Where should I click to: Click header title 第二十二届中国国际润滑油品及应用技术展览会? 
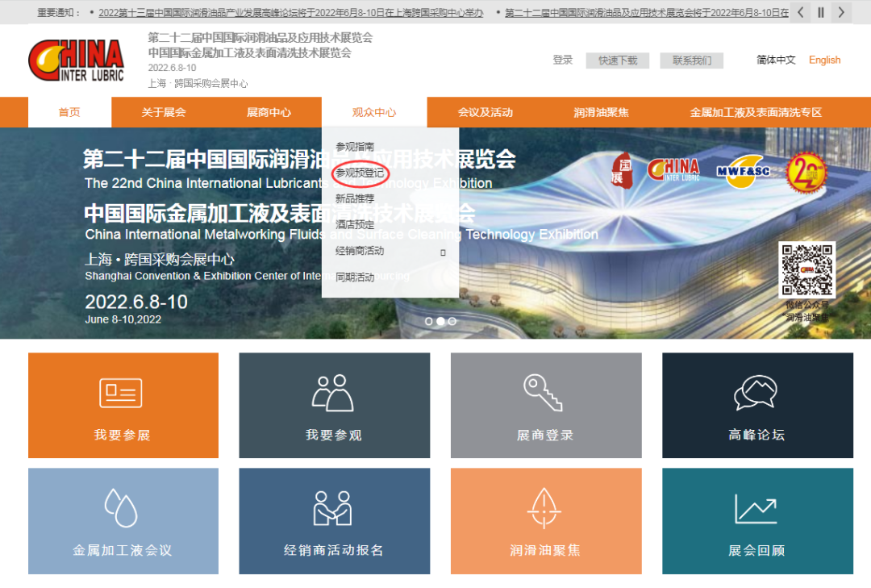pos(260,38)
